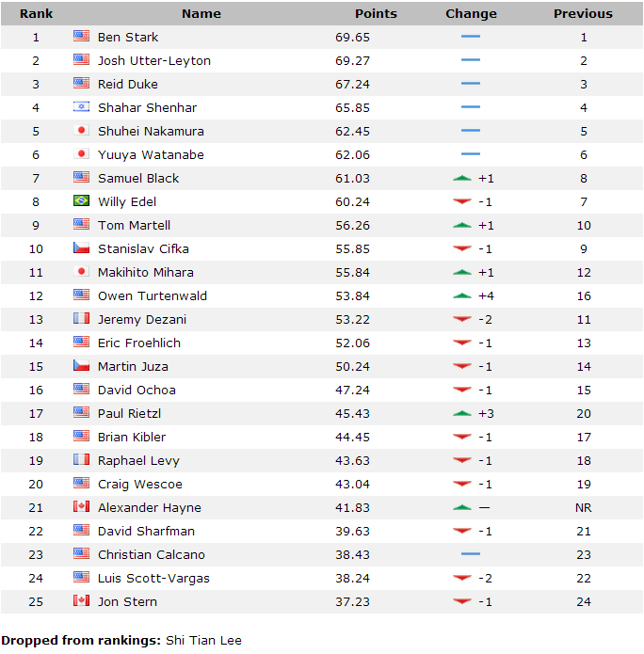Click the Japan flag next to Yuuya Watanabe
The height and width of the screenshot is (654, 644).
click(81, 154)
